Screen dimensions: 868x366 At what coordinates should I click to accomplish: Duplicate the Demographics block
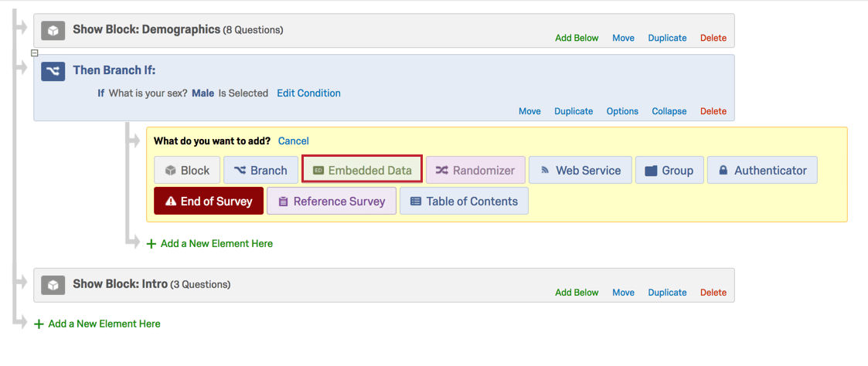coord(668,38)
